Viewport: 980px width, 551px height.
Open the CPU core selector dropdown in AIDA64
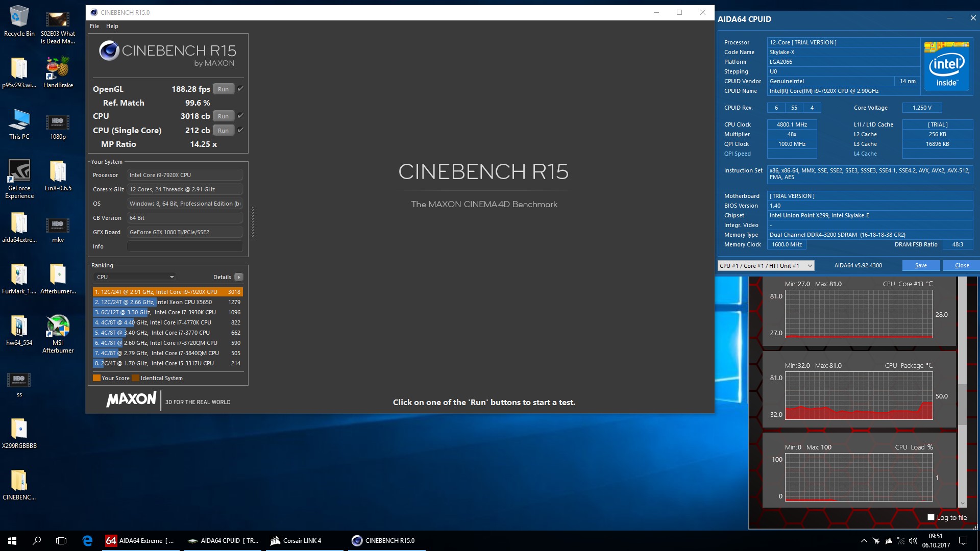coord(766,265)
